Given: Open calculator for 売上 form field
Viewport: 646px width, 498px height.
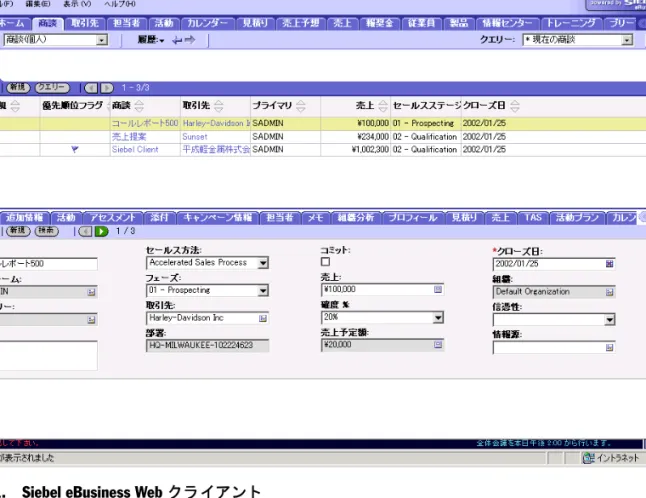Looking at the screenshot, I should pyautogui.click(x=438, y=290).
